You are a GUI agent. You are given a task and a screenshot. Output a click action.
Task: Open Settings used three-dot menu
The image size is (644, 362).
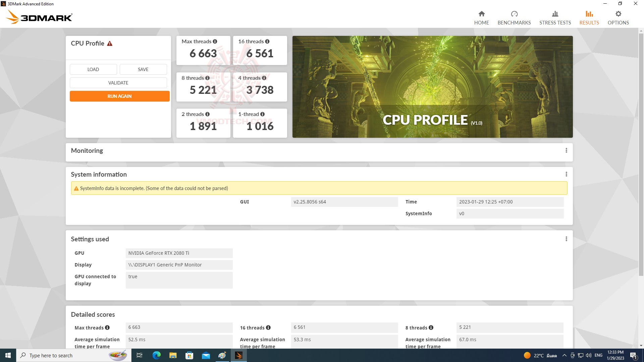(x=566, y=239)
